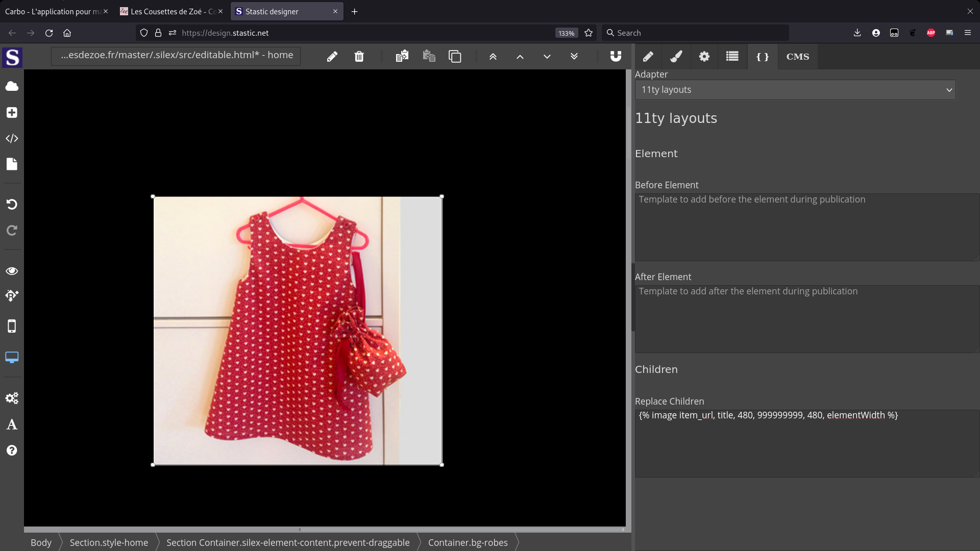980x551 pixels.
Task: Click the undo arrow icon
Action: [x=12, y=204]
